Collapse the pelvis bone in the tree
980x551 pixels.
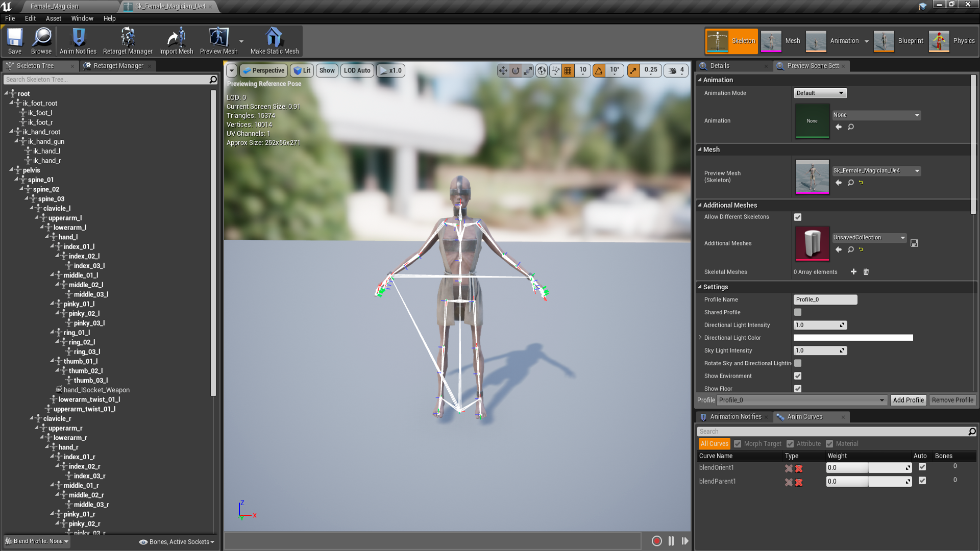click(11, 170)
